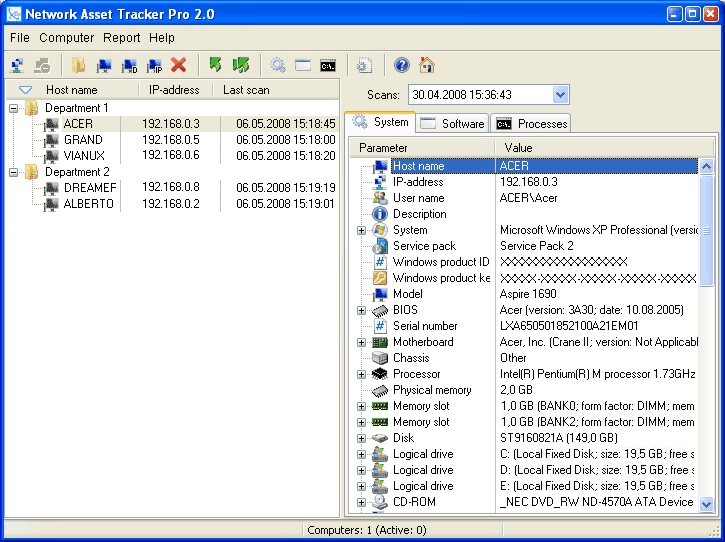Viewport: 725px width, 542px height.
Task: Open the File menu
Action: pyautogui.click(x=19, y=37)
